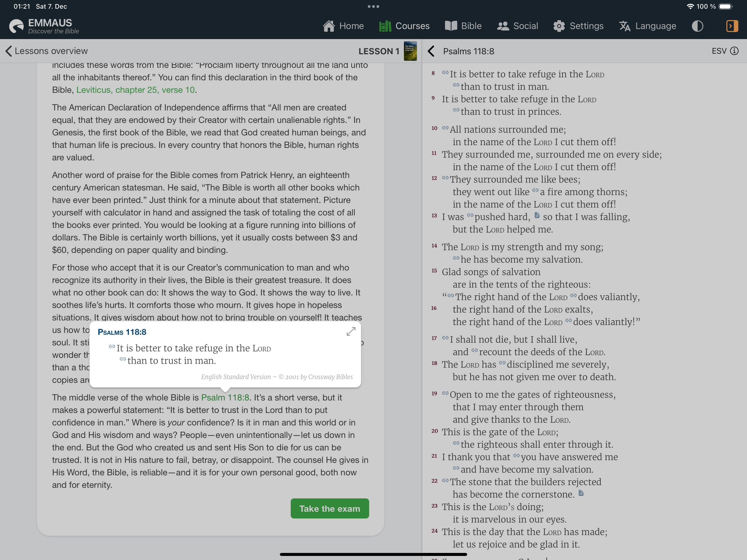Open cross-reference before 'than to trust in princes'
The height and width of the screenshot is (560, 747).
456,110
